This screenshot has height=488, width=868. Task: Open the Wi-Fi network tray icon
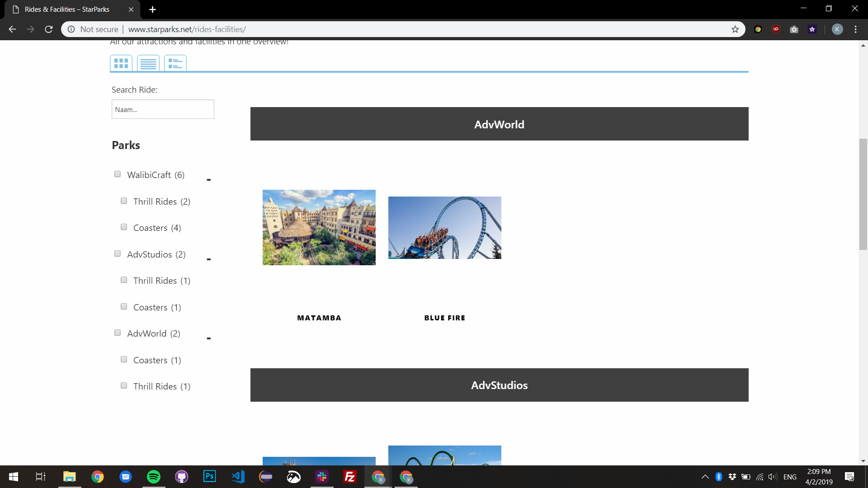[760, 477]
